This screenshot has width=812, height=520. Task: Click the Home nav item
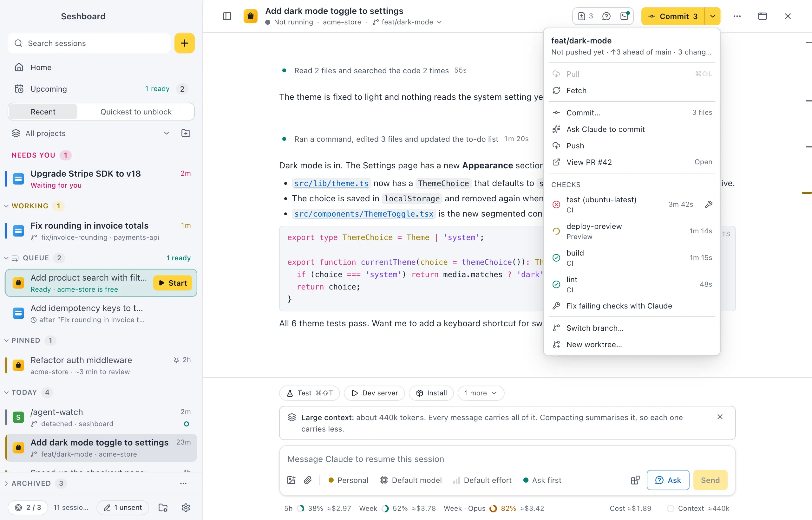[x=101, y=67]
